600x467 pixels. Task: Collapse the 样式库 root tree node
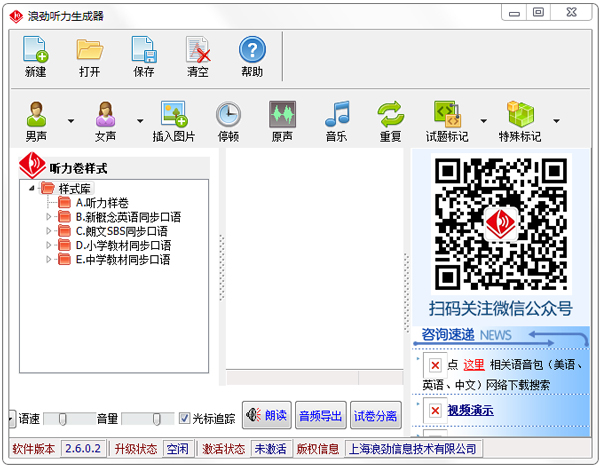(x=32, y=188)
